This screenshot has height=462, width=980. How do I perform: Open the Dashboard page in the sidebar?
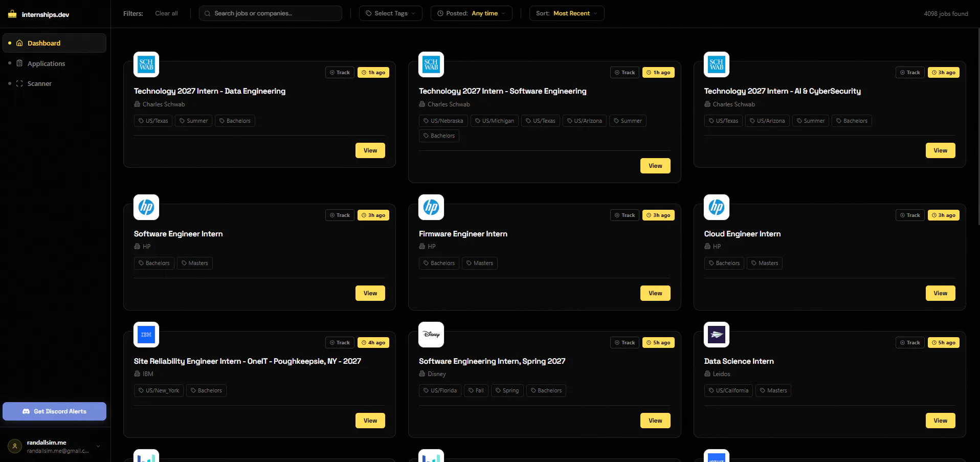(54, 43)
